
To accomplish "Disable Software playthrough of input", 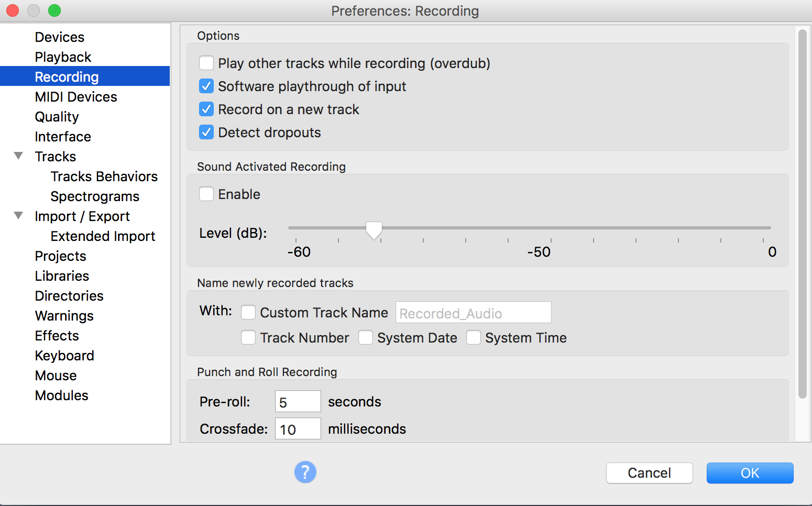I will (206, 86).
